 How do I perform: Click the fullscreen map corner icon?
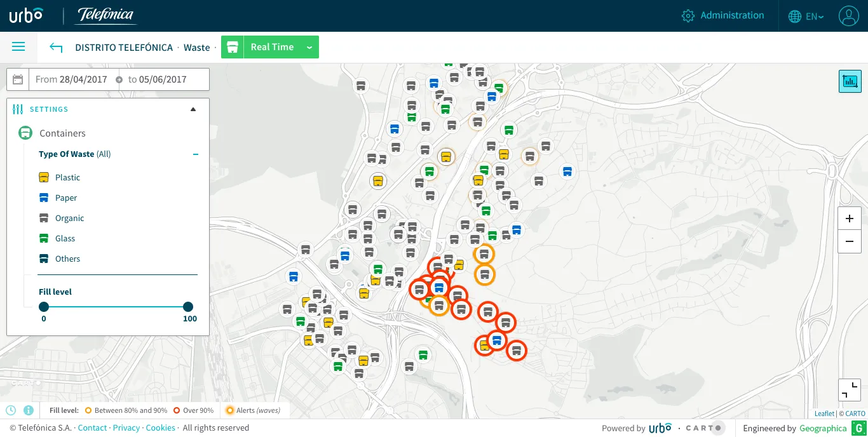tap(850, 390)
